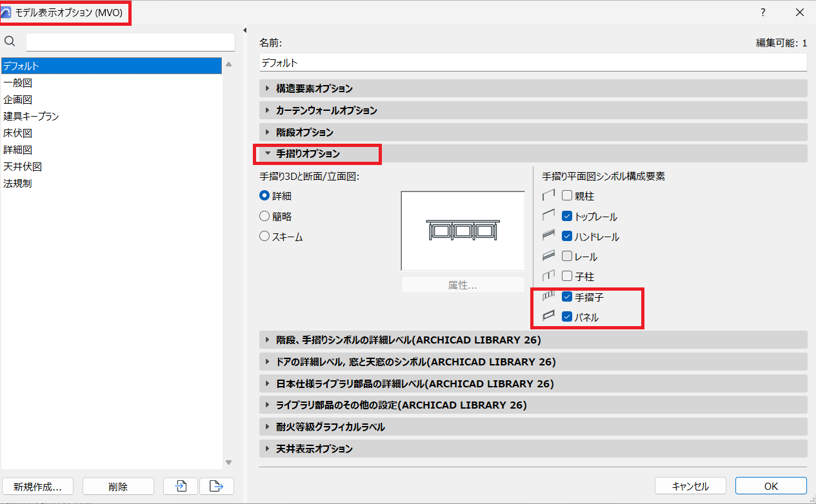
Task: Click the キャンセル button
Action: pos(690,486)
